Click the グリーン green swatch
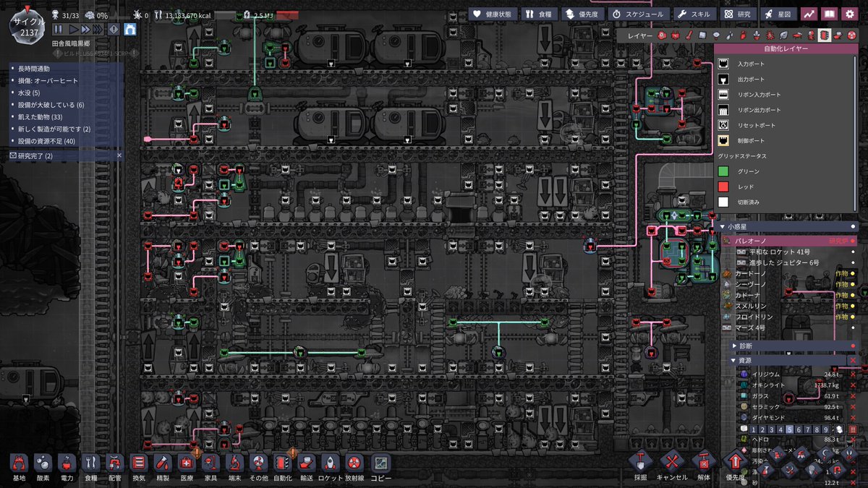The width and height of the screenshot is (868, 488). [x=723, y=171]
